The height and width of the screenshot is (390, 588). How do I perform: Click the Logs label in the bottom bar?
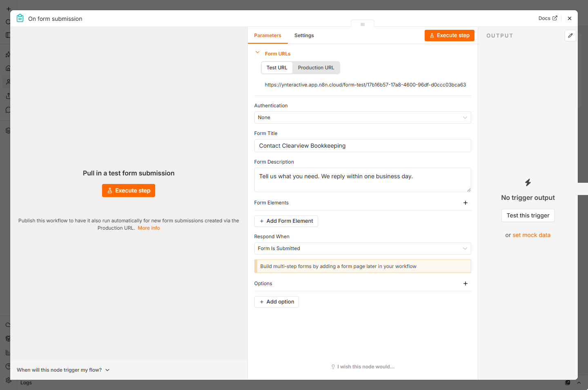(26, 383)
